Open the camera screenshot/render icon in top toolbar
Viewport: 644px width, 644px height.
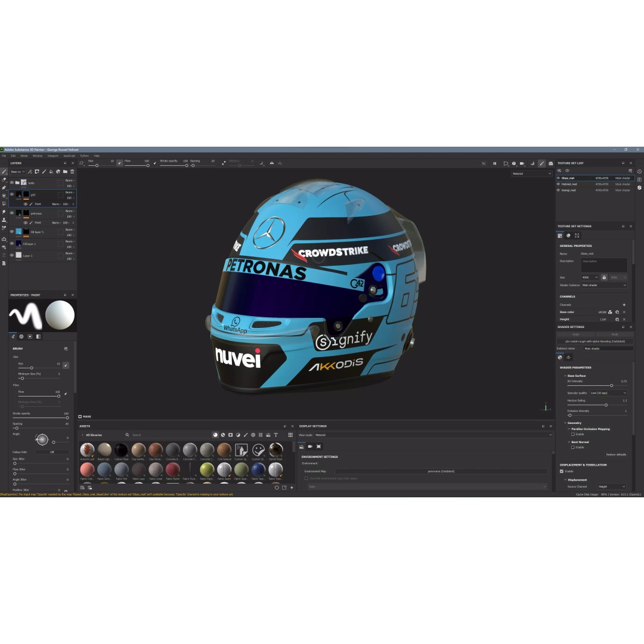coord(551,163)
